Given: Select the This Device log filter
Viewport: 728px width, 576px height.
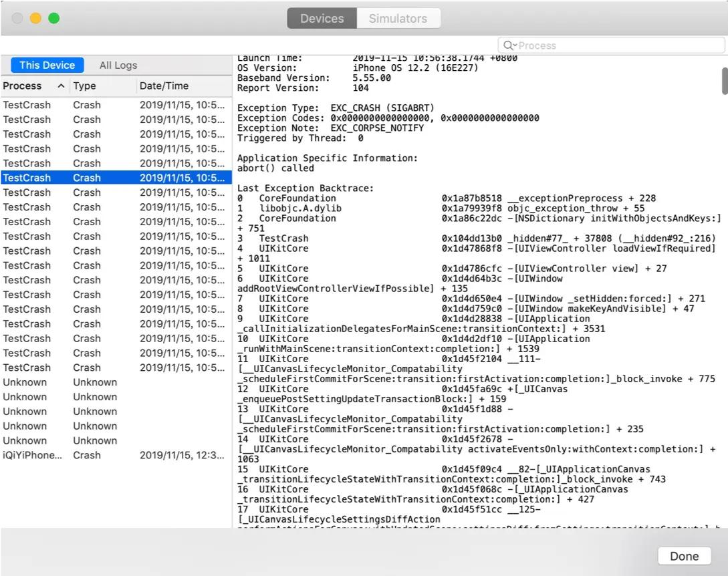Looking at the screenshot, I should (x=47, y=65).
